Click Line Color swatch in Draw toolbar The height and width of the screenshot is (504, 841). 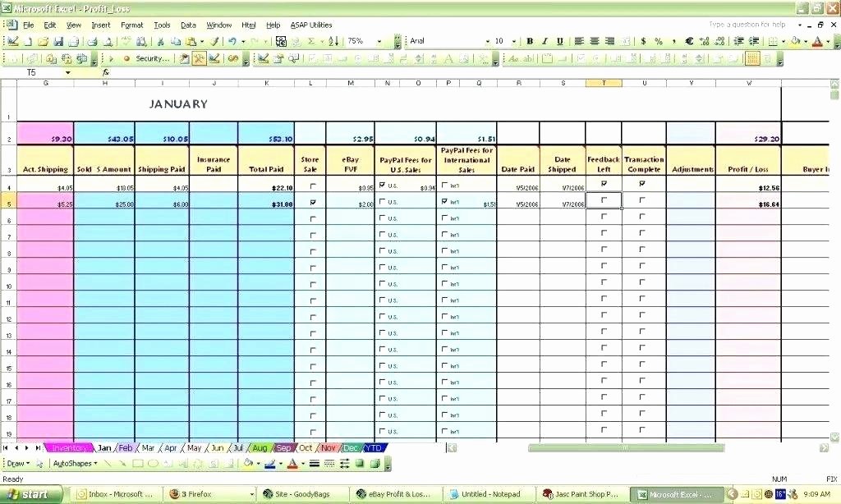(270, 464)
